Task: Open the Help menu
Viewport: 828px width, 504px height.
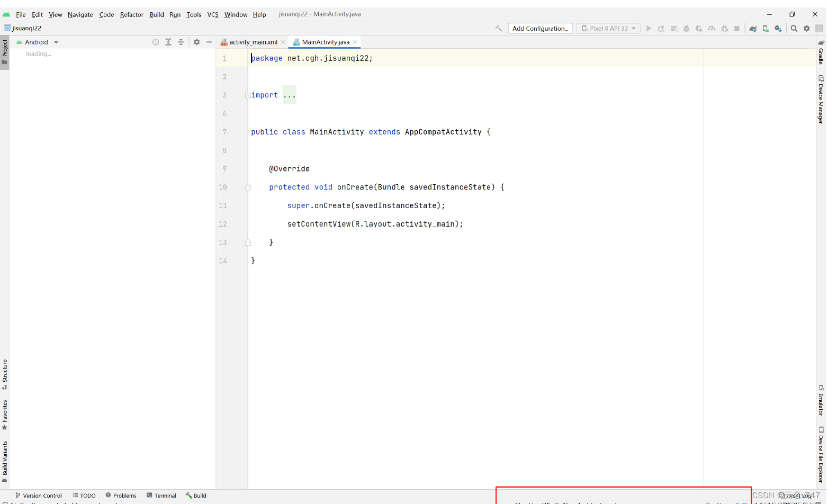Action: (x=259, y=14)
